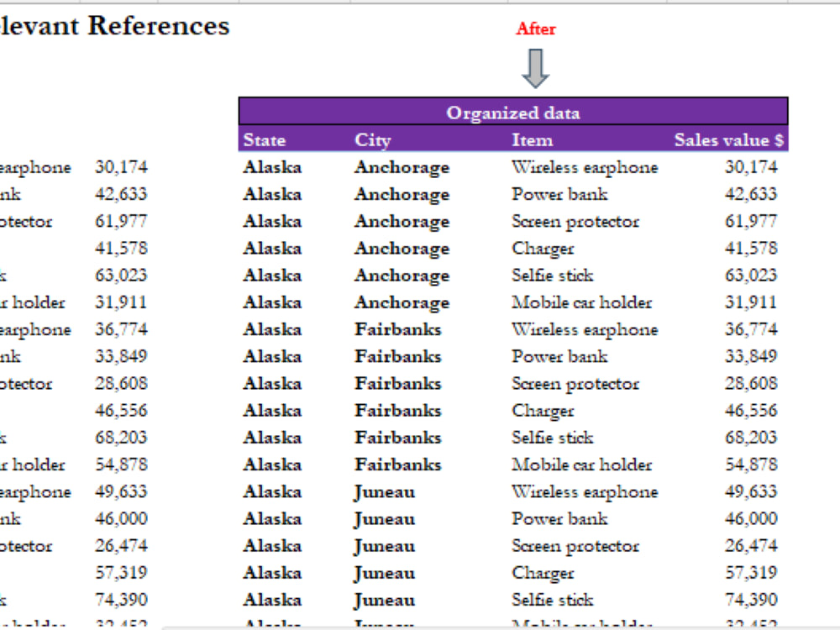Click 57,319 under Sales value $
This screenshot has height=630, width=840.
pyautogui.click(x=751, y=573)
